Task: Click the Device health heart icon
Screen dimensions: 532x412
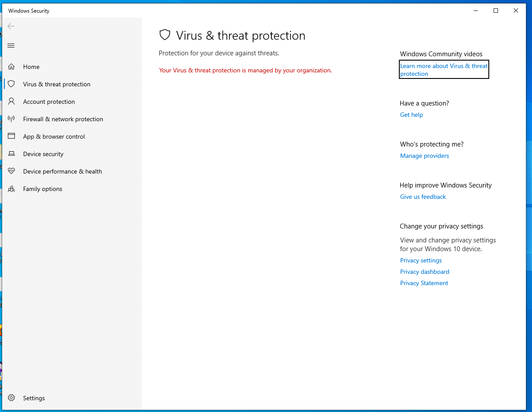Action: coord(11,171)
